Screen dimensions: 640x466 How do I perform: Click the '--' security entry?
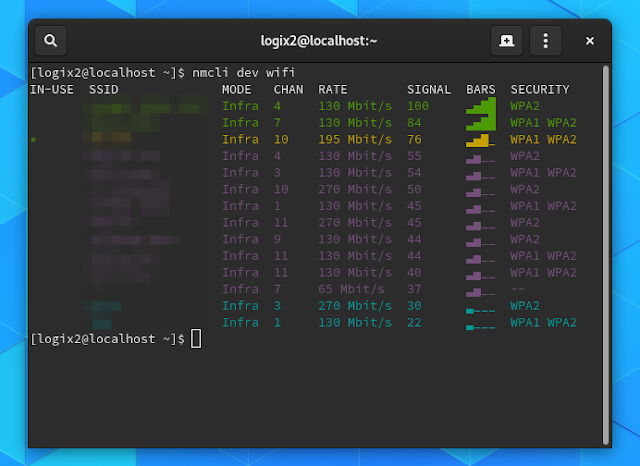tap(518, 289)
